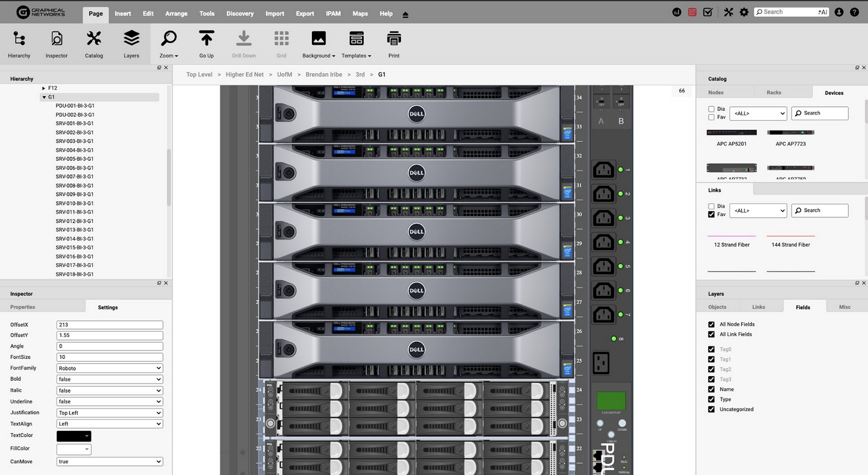Toggle Dia checkbox in Links section
The image size is (868, 475).
pyautogui.click(x=711, y=206)
